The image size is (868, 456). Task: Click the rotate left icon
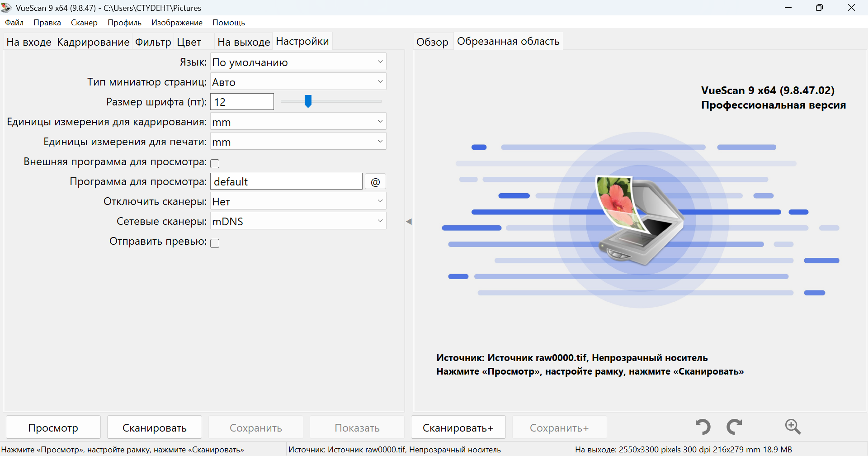(703, 427)
